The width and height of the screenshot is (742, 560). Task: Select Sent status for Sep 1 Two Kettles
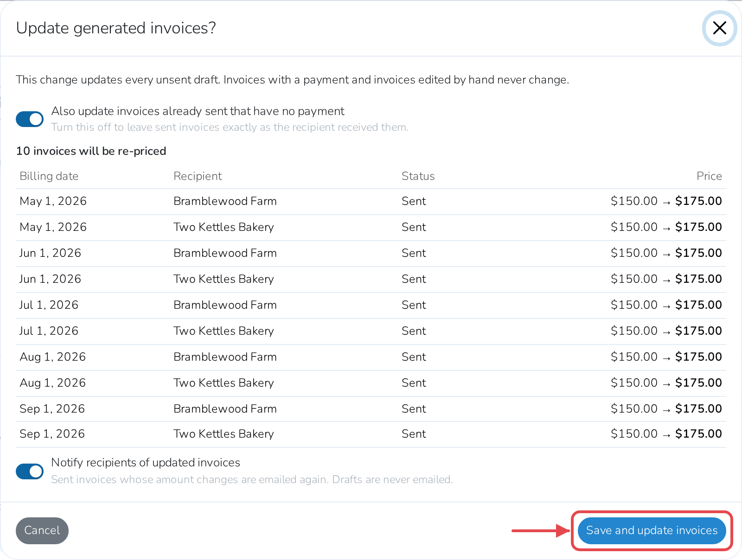click(414, 434)
